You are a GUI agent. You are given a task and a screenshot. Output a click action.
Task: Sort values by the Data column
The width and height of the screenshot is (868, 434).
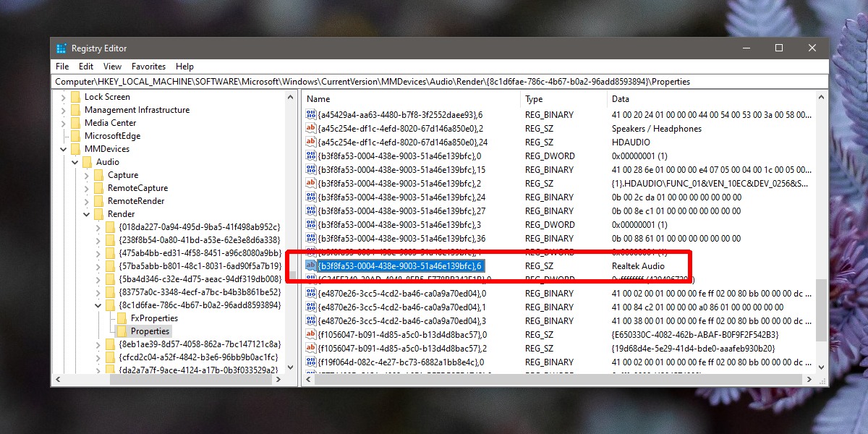710,99
